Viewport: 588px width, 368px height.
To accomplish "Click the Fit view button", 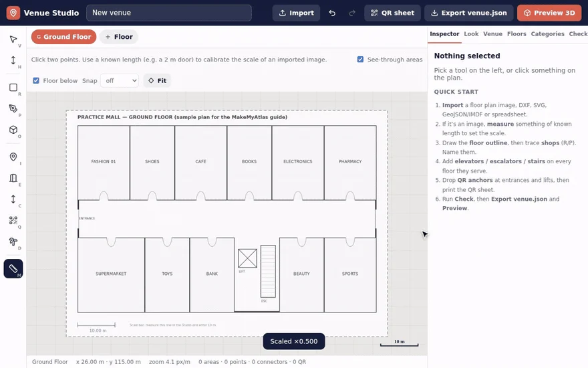I will (157, 80).
